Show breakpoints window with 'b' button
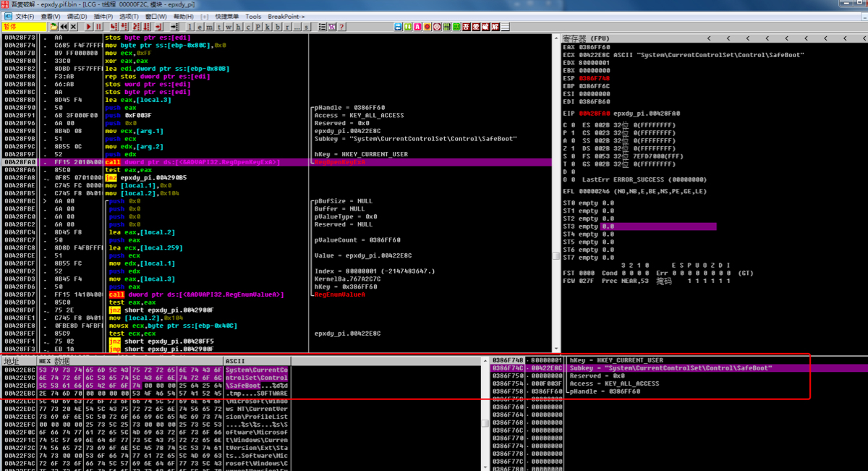Screen dimensions: 868x471 pyautogui.click(x=278, y=27)
